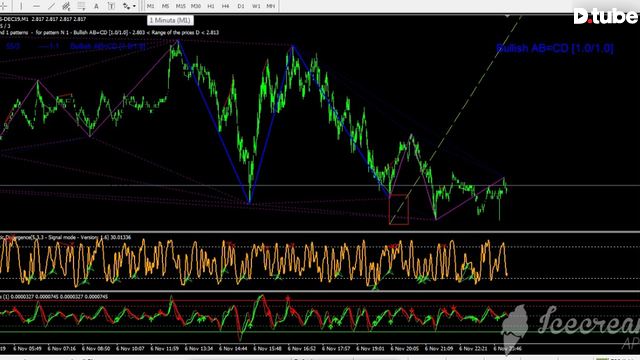Select the Fibonacci retracement tool
The image size is (640, 360).
coord(81,6)
